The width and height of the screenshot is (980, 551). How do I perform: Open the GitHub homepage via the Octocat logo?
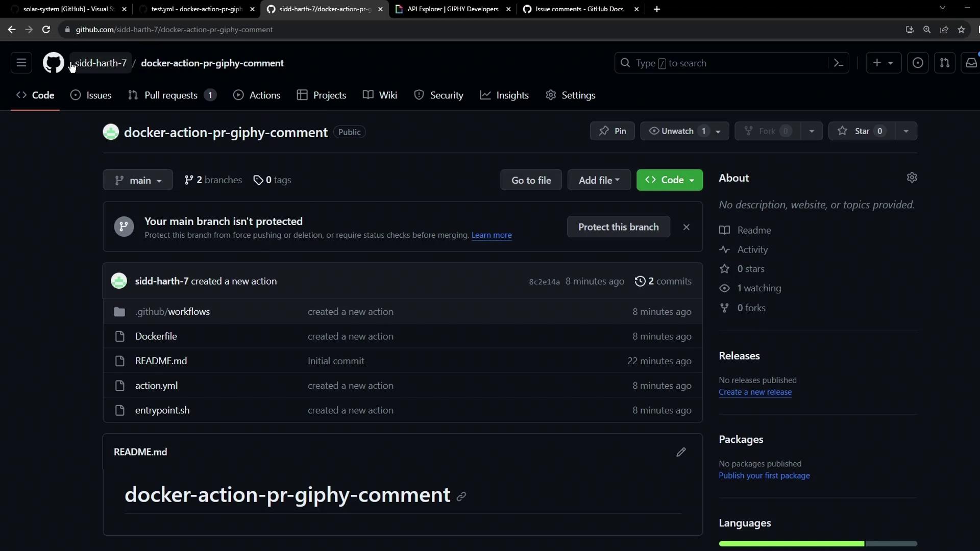click(53, 63)
